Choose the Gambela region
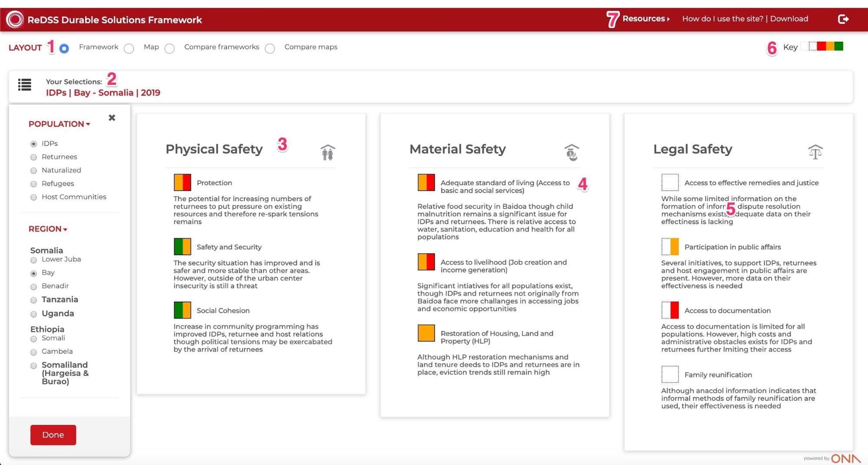The image size is (868, 465). [33, 352]
